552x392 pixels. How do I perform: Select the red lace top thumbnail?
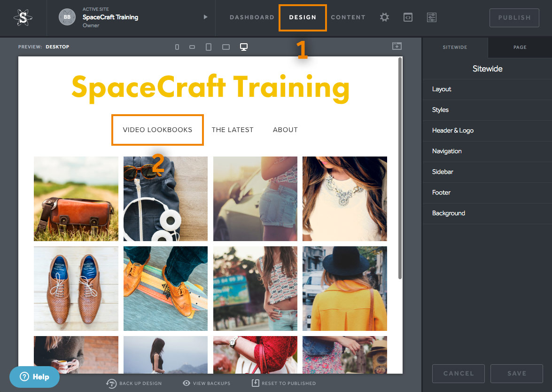point(255,355)
